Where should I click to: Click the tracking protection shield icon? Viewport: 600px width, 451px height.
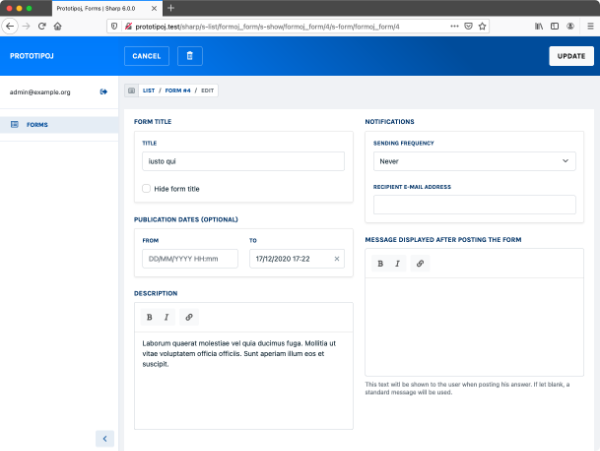coord(114,26)
